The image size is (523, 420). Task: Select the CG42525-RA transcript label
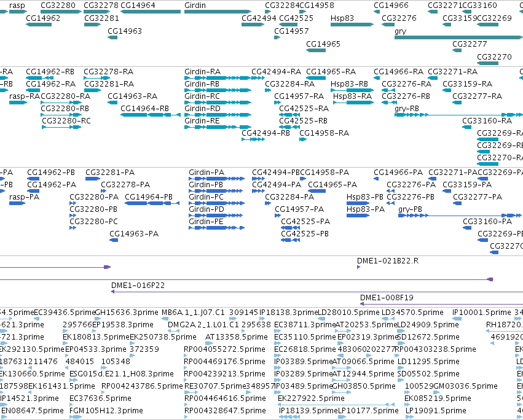pyautogui.click(x=304, y=109)
